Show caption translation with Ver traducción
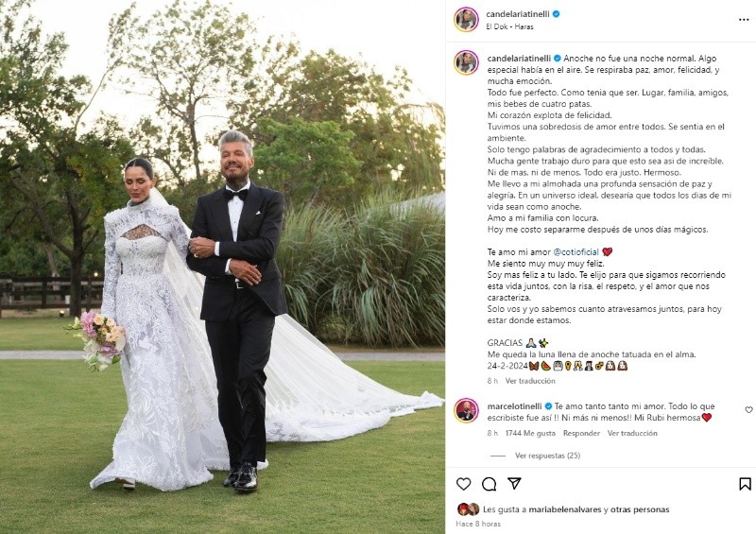Viewport: 756px width, 534px height. 530,381
